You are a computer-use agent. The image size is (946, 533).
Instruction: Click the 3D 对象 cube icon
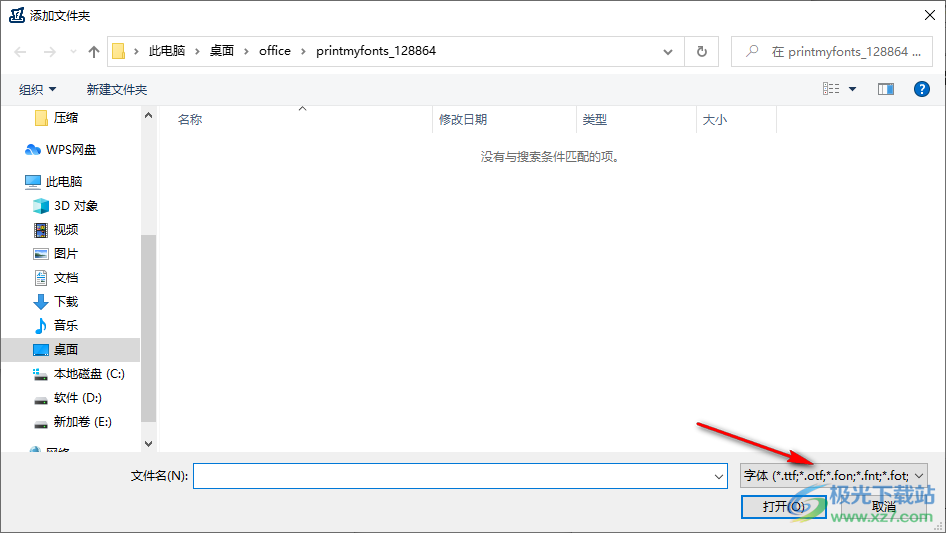[40, 206]
